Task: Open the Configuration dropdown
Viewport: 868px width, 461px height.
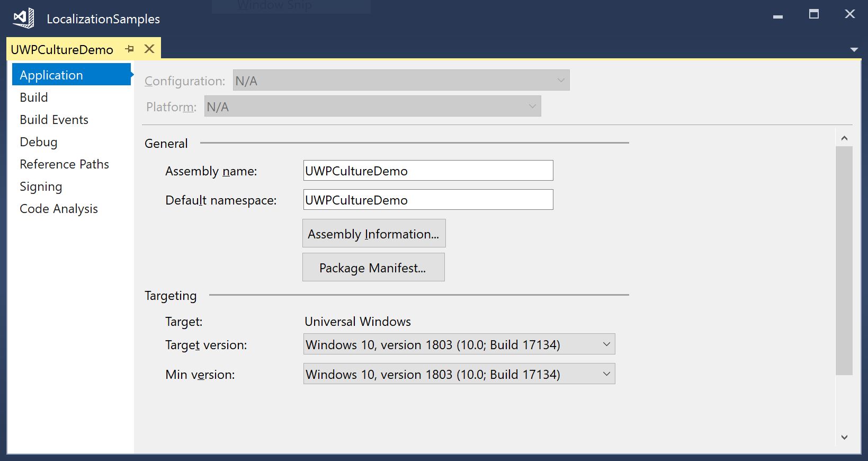Action: 401,81
